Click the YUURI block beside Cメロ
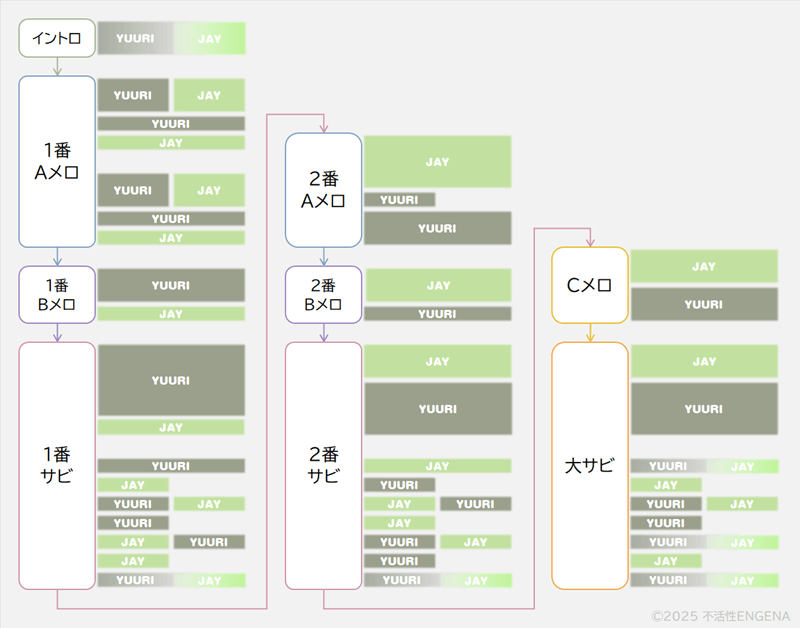Image resolution: width=800 pixels, height=628 pixels. [x=704, y=304]
